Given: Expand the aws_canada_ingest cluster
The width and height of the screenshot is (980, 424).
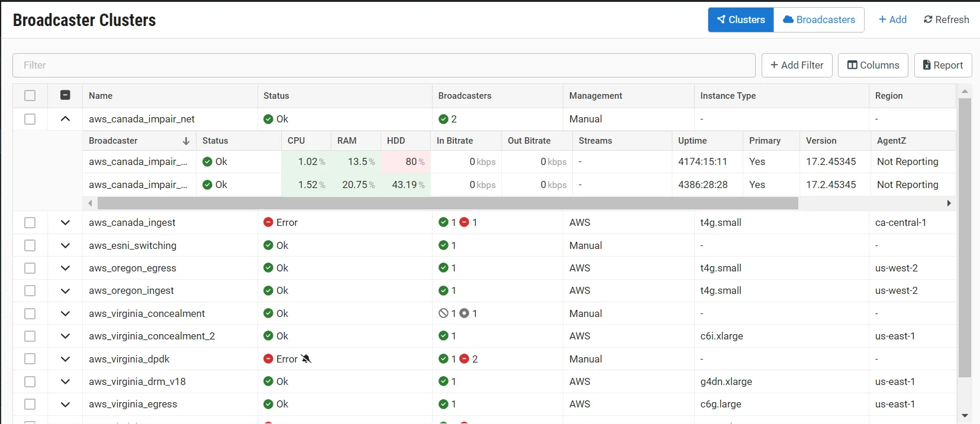Looking at the screenshot, I should pos(66,222).
